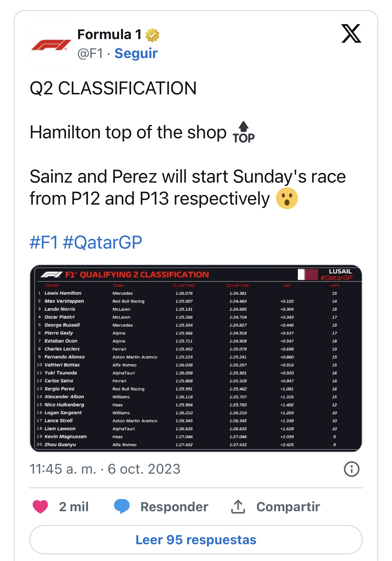Click the X logo icon
Image resolution: width=392 pixels, height=561 pixels.
point(351,34)
